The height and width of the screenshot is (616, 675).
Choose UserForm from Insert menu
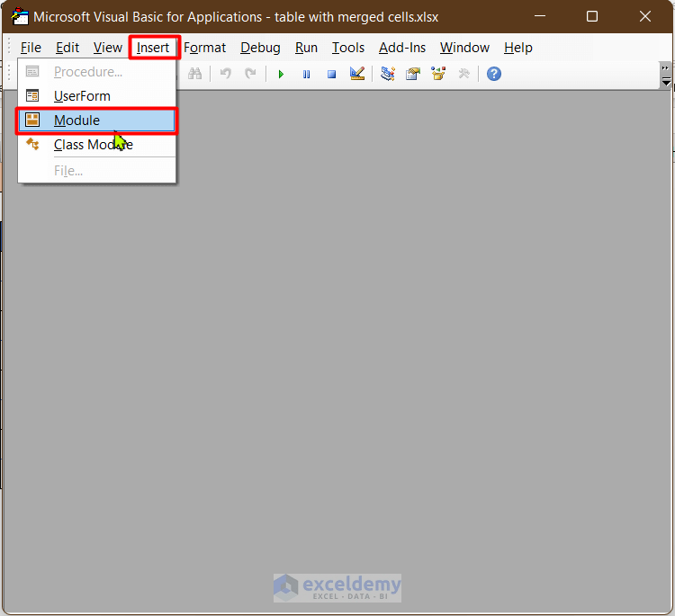tap(96, 96)
